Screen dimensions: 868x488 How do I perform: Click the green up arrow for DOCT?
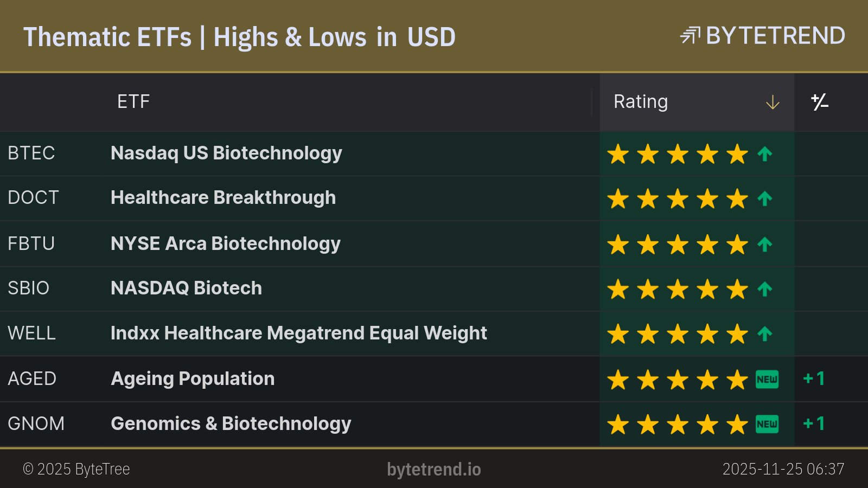[x=765, y=199]
